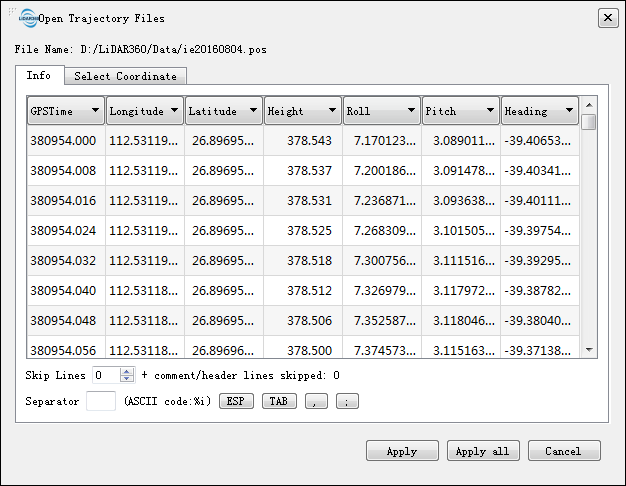Image resolution: width=626 pixels, height=486 pixels.
Task: Choose the ESP separator button
Action: pyautogui.click(x=236, y=402)
